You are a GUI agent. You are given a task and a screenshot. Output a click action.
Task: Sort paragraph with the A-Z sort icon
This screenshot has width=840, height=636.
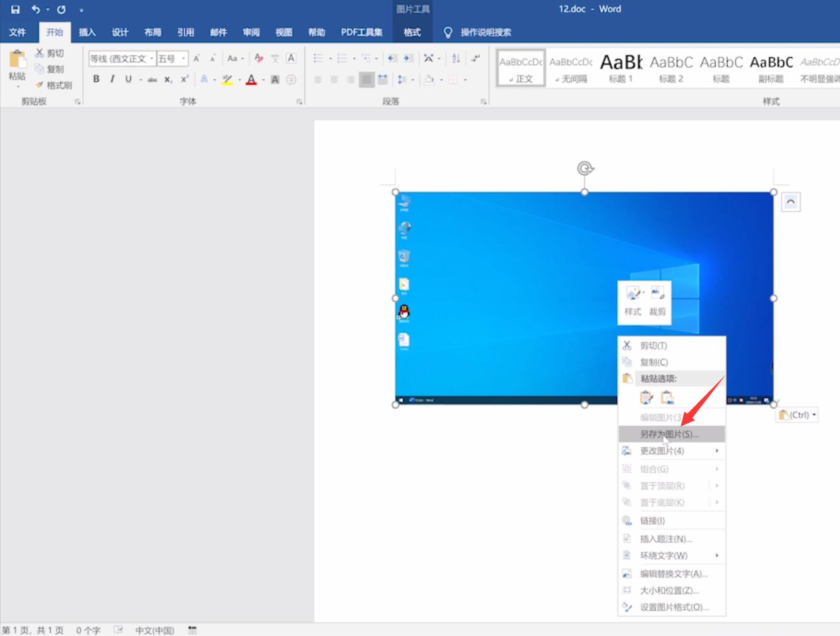point(456,58)
